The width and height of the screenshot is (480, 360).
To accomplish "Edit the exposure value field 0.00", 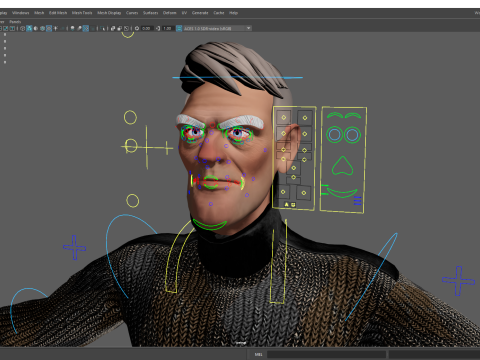I will click(x=147, y=28).
